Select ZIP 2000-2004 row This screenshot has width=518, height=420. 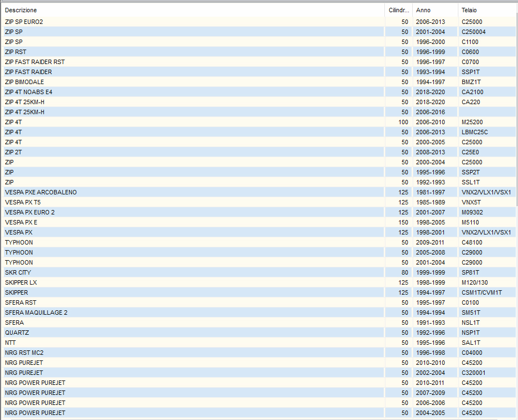tap(258, 162)
